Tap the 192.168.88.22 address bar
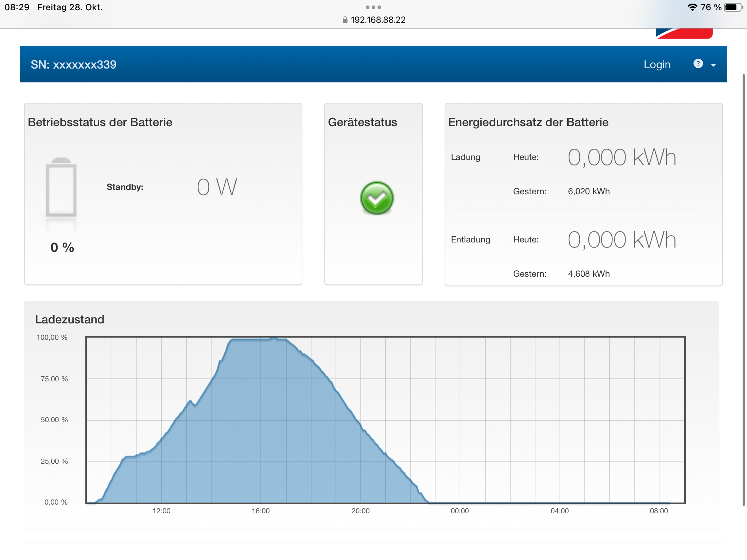747x560 pixels. (x=378, y=20)
